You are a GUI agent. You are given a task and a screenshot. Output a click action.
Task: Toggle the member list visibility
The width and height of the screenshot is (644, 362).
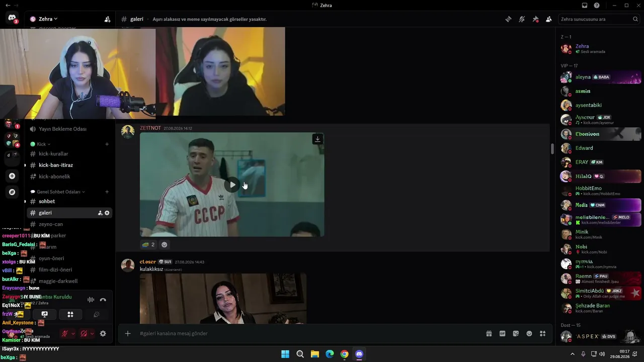[549, 19]
